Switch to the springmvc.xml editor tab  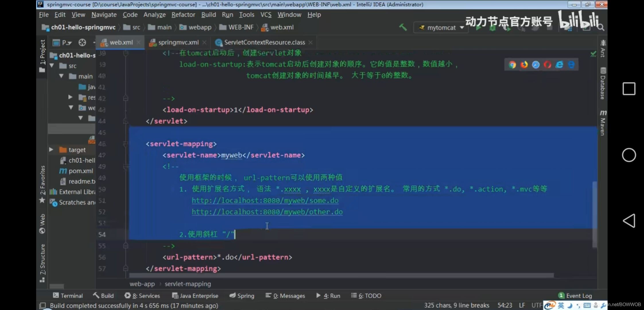point(178,42)
